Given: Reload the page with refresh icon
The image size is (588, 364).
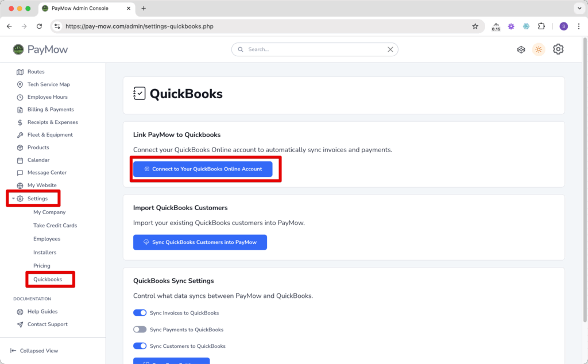Looking at the screenshot, I should (39, 26).
